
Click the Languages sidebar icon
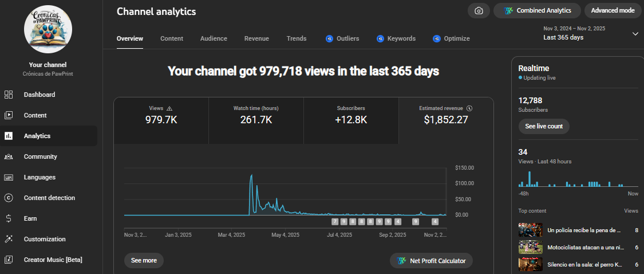(9, 177)
